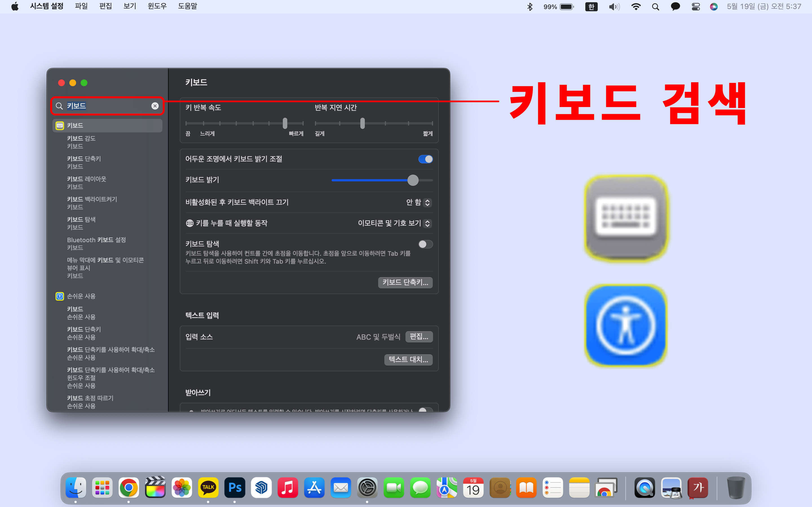Open Siri from menu bar
The height and width of the screenshot is (507, 812).
714,7
